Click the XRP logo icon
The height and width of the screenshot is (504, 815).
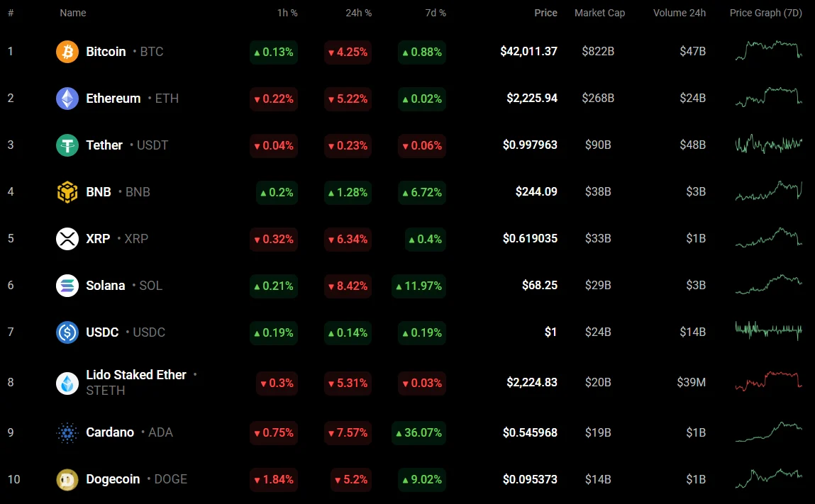pos(67,239)
